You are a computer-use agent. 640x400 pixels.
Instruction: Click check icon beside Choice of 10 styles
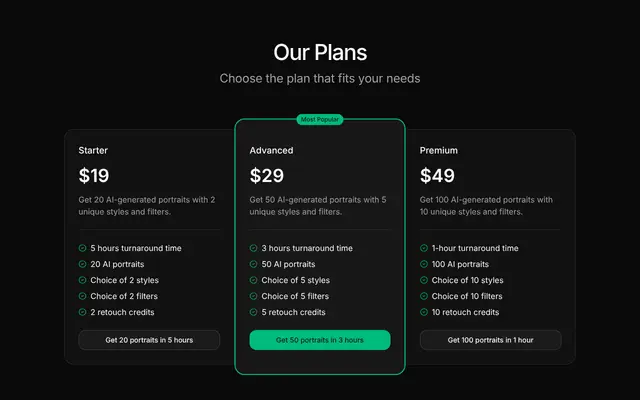pyautogui.click(x=424, y=280)
